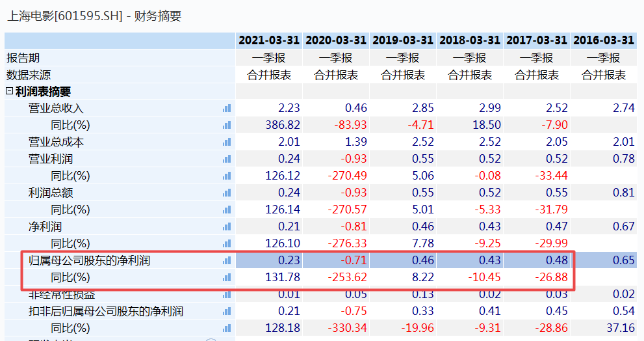Select the -19.96 cell
The height and width of the screenshot is (341, 644).
[x=403, y=328]
